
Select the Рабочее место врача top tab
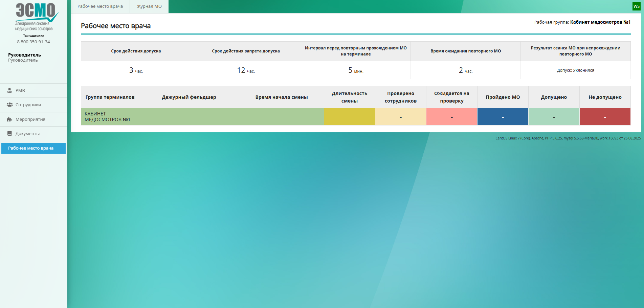(x=100, y=6)
